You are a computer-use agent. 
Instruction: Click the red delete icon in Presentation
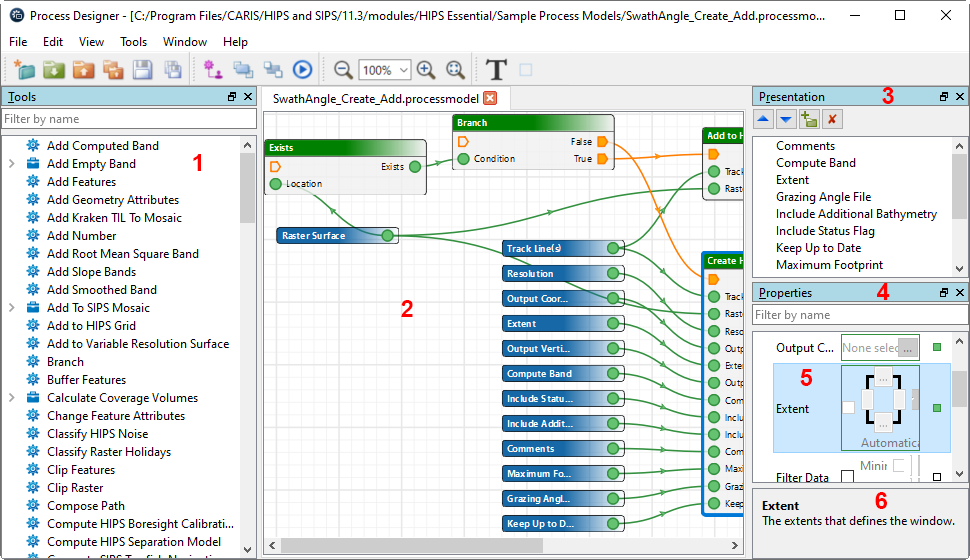pos(832,119)
